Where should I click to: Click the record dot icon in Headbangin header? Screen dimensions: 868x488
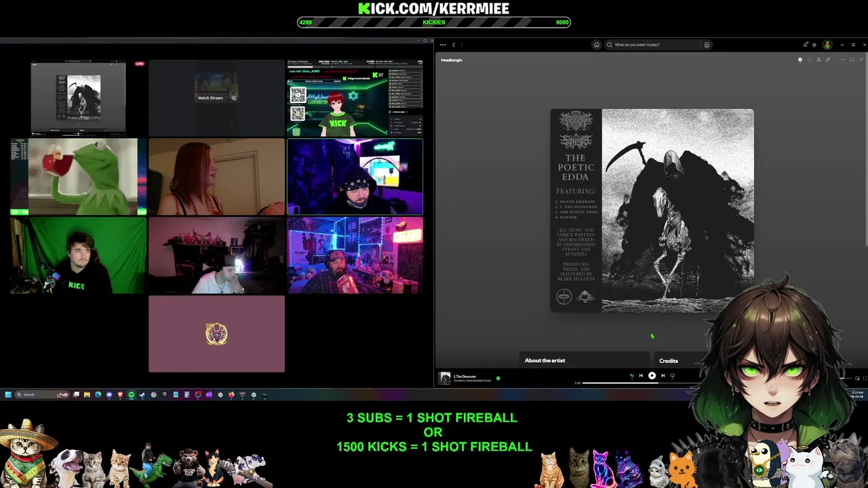tap(800, 60)
